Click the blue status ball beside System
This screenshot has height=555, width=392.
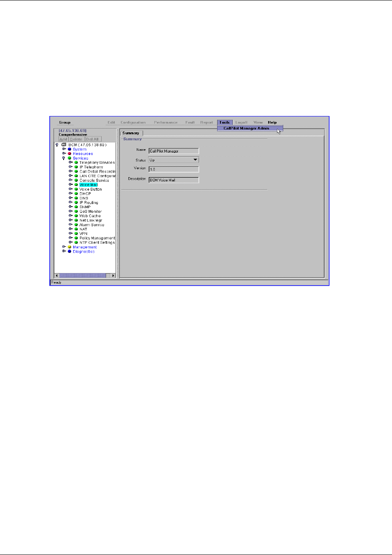pyautogui.click(x=69, y=149)
